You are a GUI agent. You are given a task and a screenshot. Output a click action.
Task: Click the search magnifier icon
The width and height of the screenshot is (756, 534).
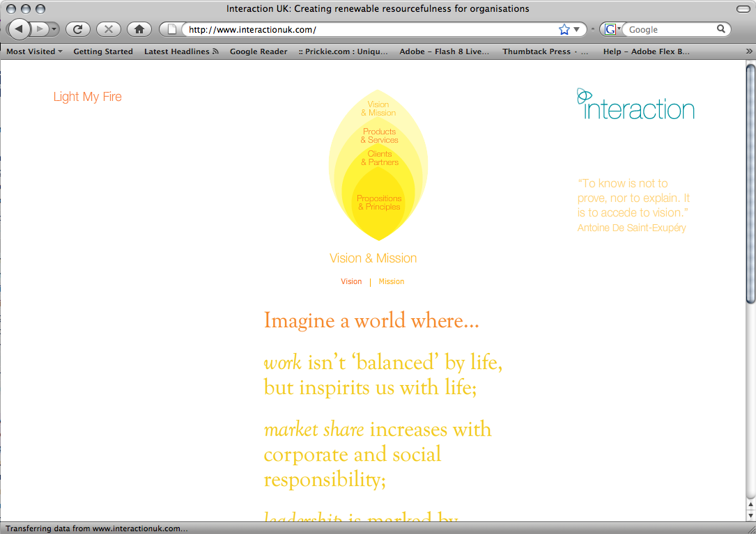[x=721, y=29]
